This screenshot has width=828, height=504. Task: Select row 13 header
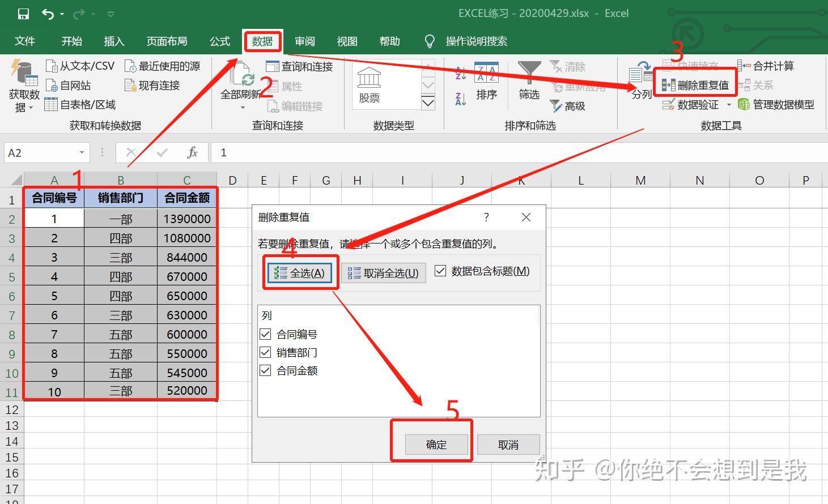point(12,426)
